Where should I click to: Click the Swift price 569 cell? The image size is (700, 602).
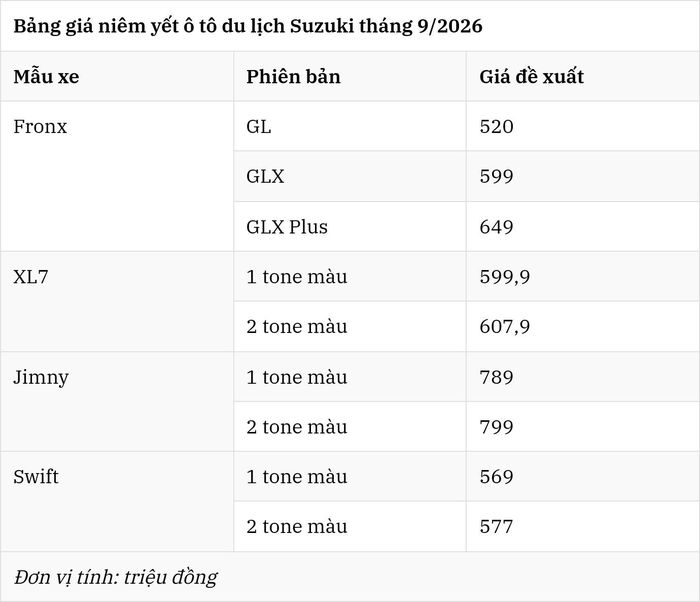(583, 477)
